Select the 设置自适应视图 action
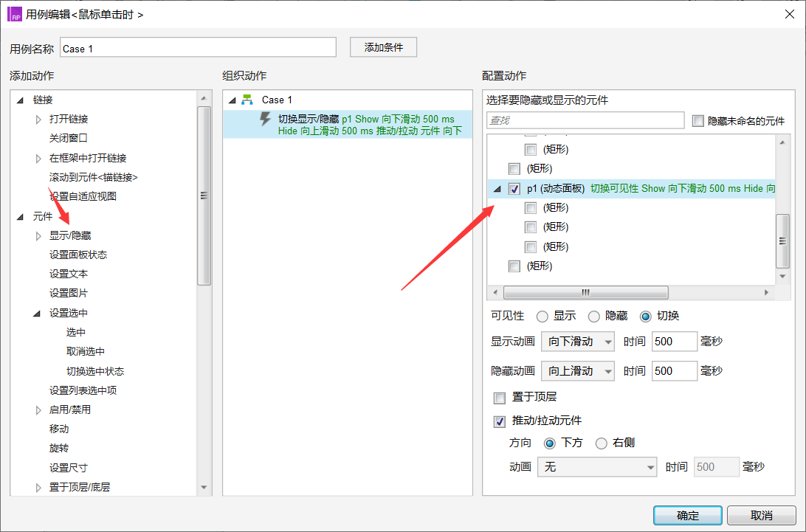This screenshot has width=806, height=532. point(83,196)
